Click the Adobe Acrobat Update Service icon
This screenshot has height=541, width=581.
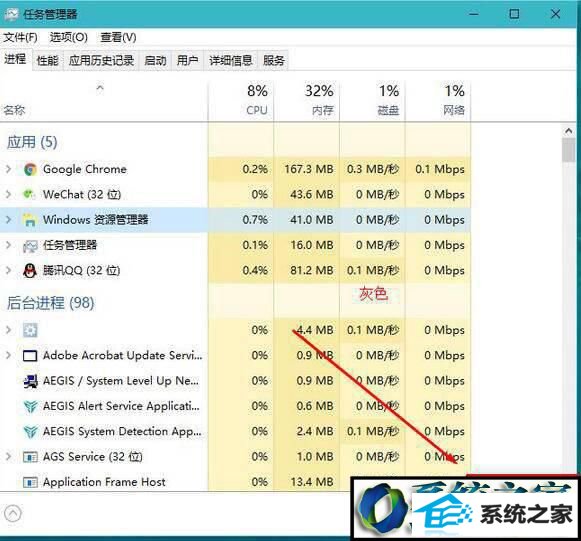tap(30, 356)
